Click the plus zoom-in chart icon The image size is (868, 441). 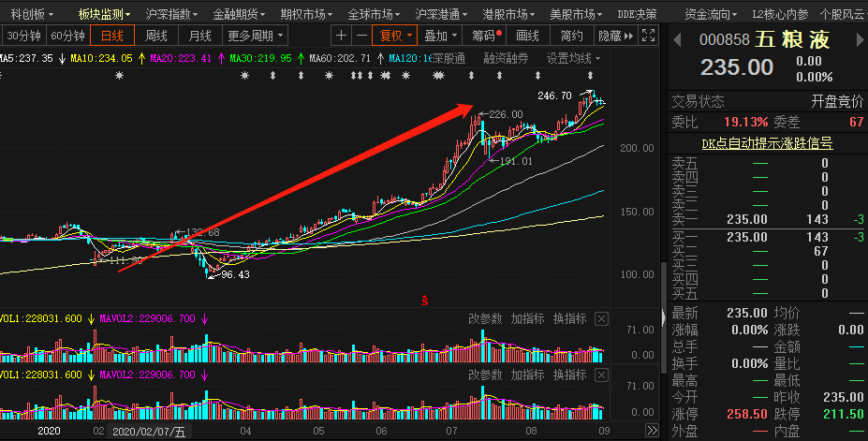(341, 36)
